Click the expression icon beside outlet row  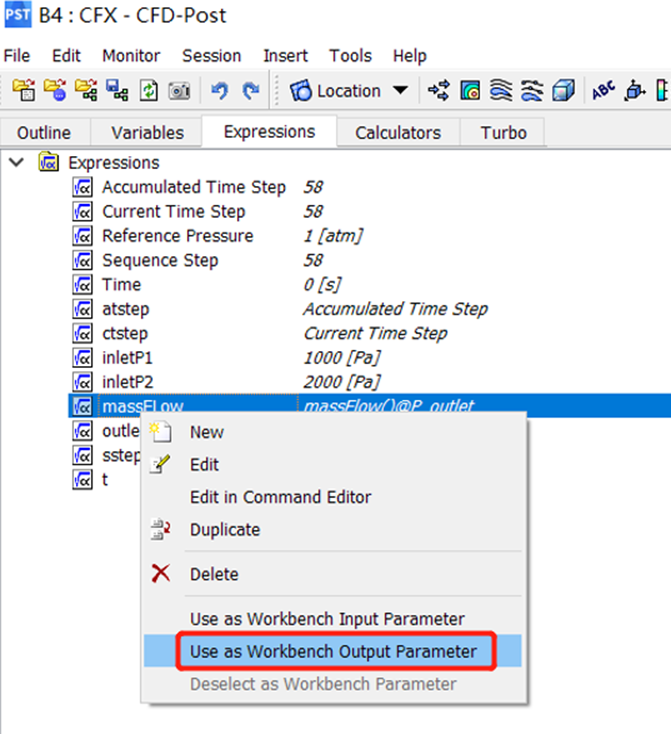82,431
